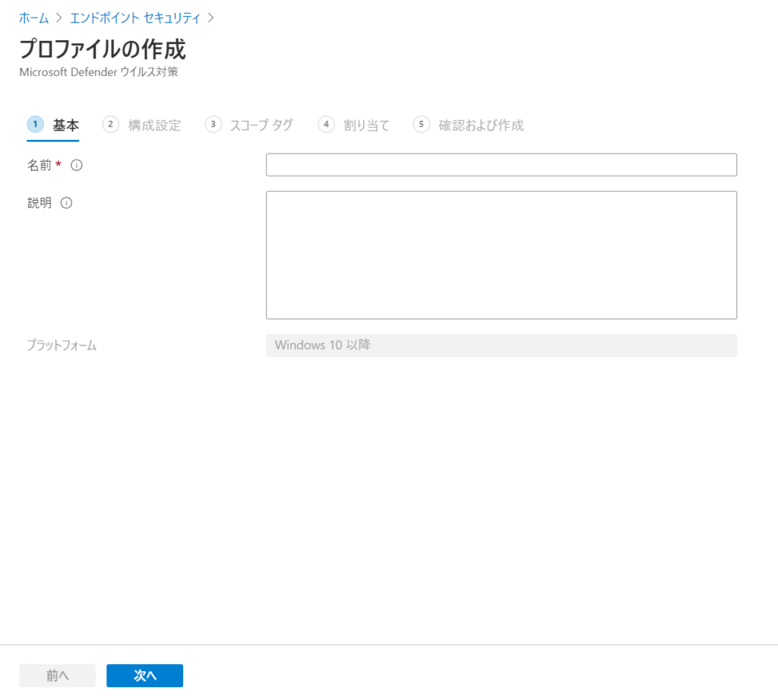Screen dimensions: 778x700
Task: Select step 3 circle icon for スコープ タグ
Action: pyautogui.click(x=213, y=124)
